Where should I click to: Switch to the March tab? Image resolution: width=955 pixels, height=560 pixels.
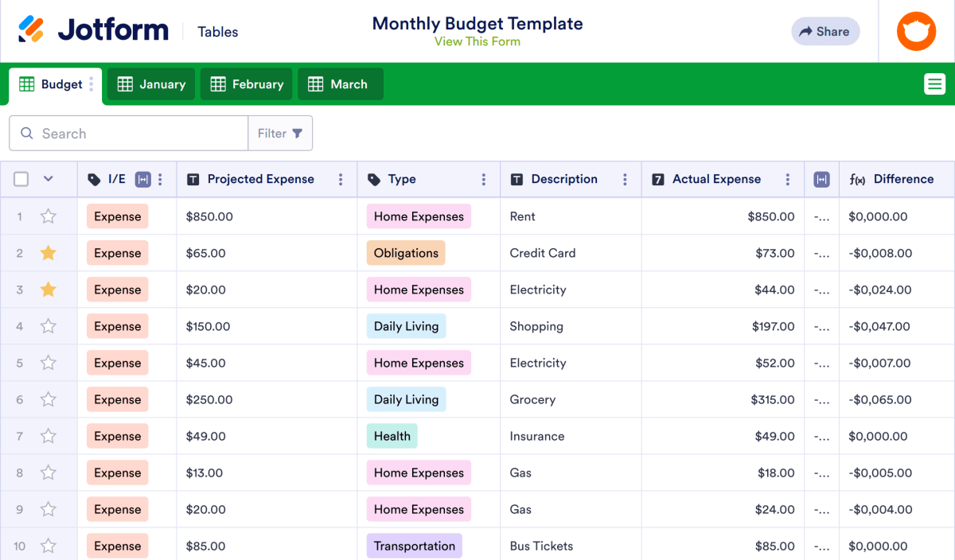340,84
